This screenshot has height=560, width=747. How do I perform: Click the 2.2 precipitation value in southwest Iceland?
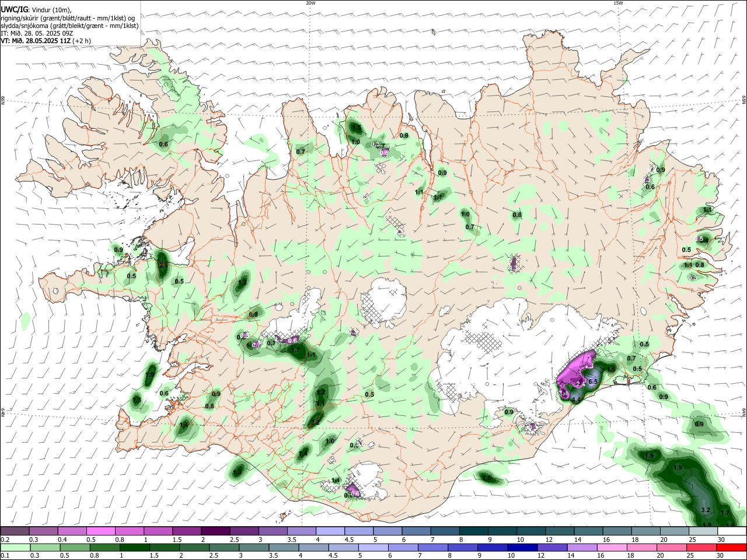[x=315, y=422]
